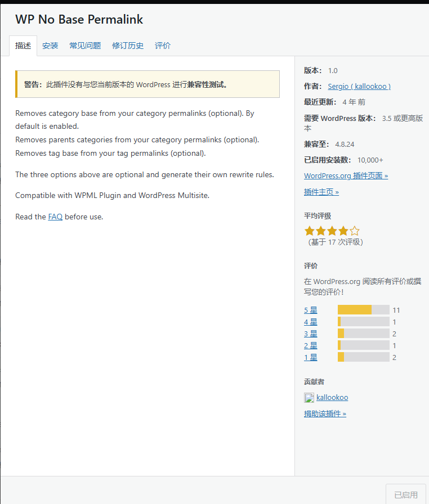Viewport: 429px width, 504px height.
Task: Open the 3 星 reviews link
Action: (x=311, y=334)
